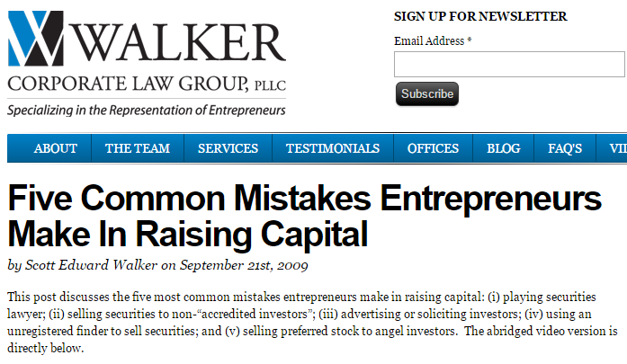The height and width of the screenshot is (364, 627).
Task: Open the 'Five Common Mistakes' article title
Action: coord(304,216)
